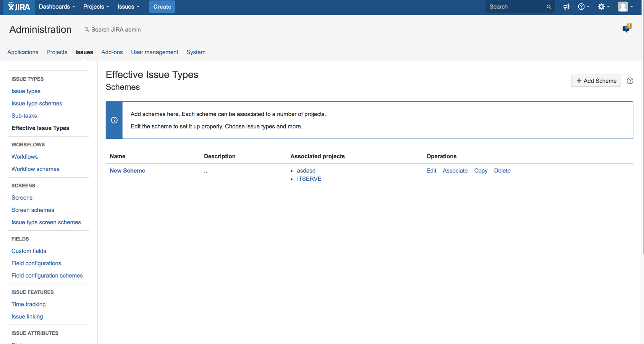This screenshot has width=644, height=344.
Task: Click the notification speech bubble icon
Action: pyautogui.click(x=627, y=28)
